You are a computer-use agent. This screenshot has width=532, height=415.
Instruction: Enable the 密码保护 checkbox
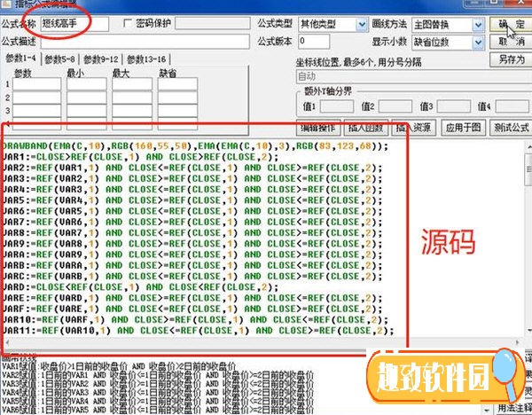[x=128, y=24]
